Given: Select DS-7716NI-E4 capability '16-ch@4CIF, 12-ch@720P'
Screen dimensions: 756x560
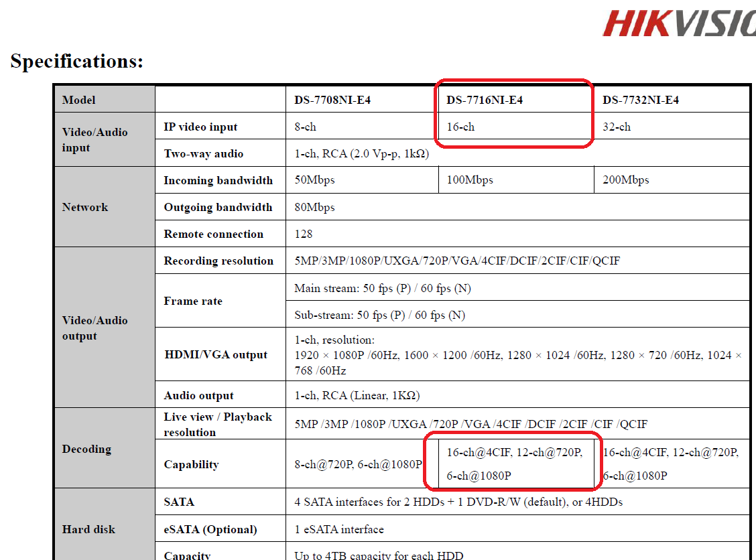Looking at the screenshot, I should click(515, 453).
